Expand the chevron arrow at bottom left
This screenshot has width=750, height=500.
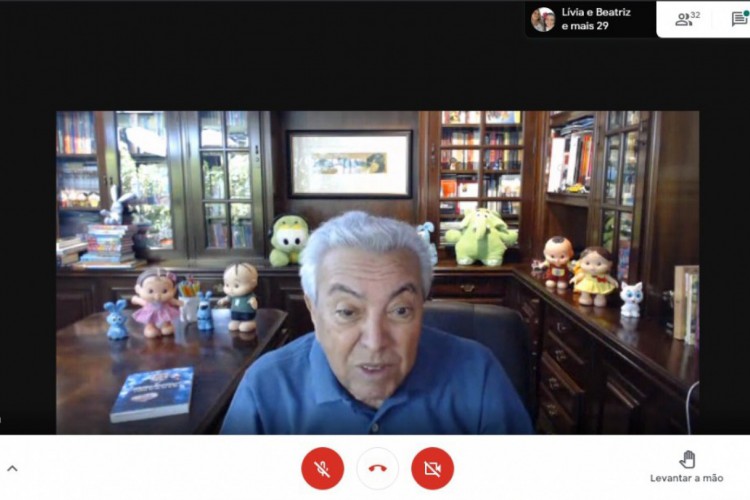point(12,468)
